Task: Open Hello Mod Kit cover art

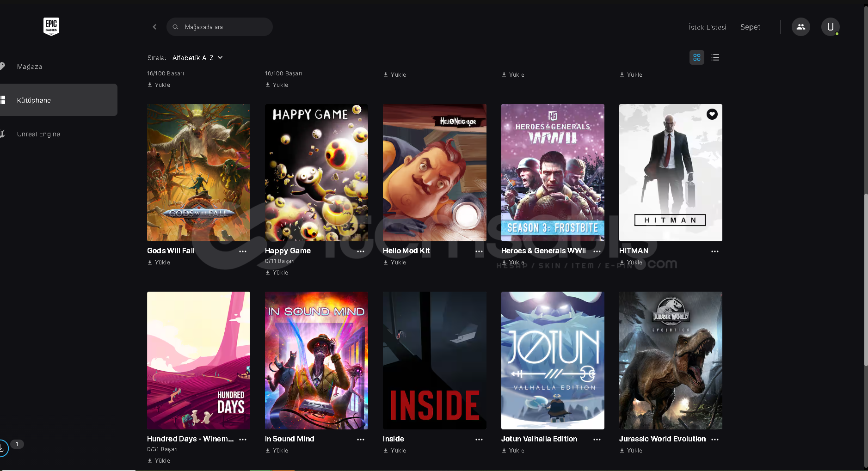Action: (x=435, y=172)
